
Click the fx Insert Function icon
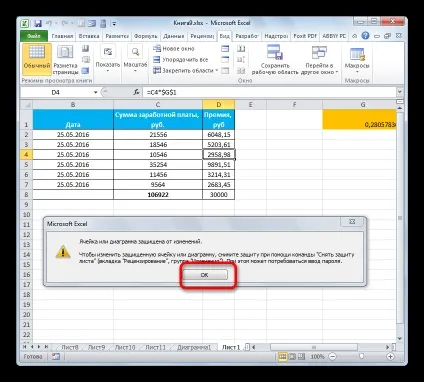(x=136, y=92)
